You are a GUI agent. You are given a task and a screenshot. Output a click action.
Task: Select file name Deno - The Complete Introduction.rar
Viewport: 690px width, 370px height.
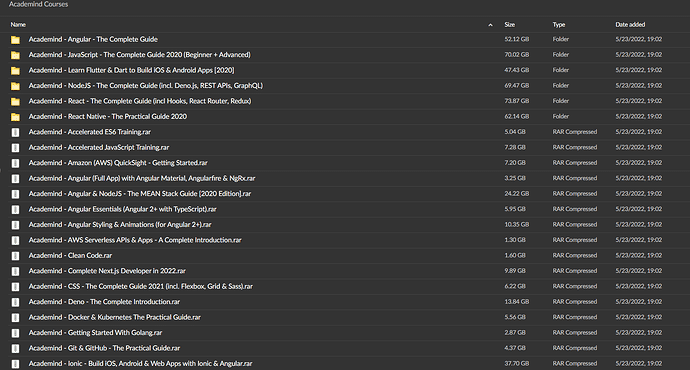(x=104, y=301)
